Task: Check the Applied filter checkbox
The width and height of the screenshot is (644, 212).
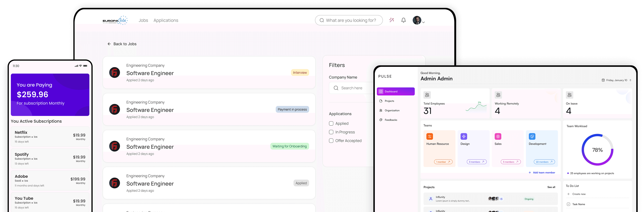Action: (x=331, y=123)
